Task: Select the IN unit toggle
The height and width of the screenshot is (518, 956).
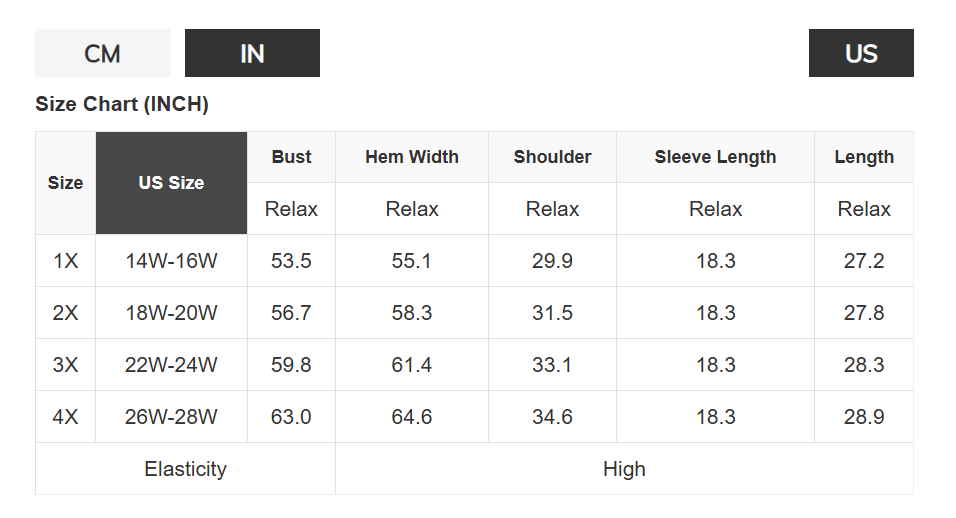Action: (x=252, y=53)
